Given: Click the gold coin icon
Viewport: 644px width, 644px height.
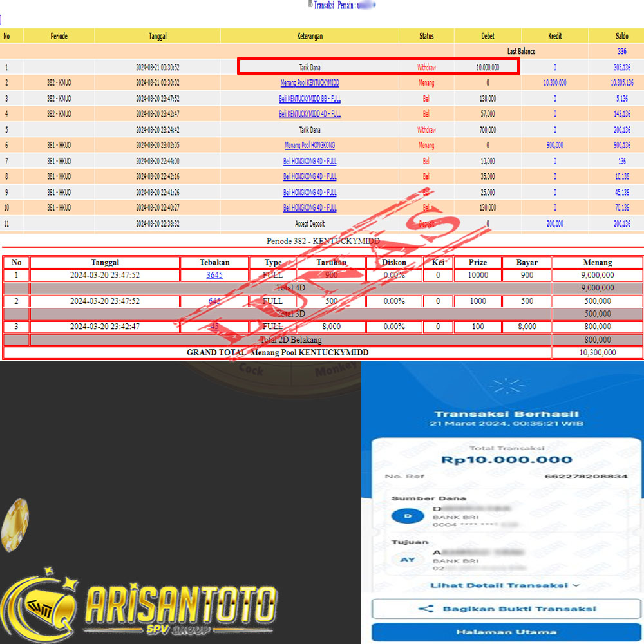Looking at the screenshot, I should [x=15, y=524].
